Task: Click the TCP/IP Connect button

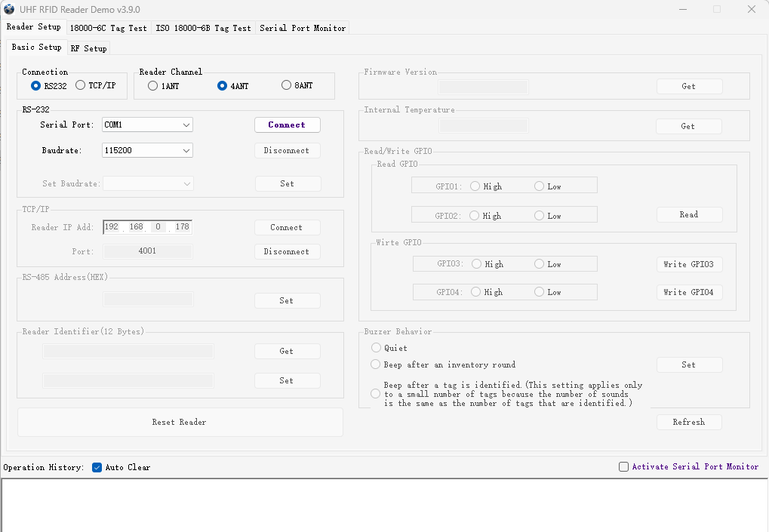Action: point(288,227)
